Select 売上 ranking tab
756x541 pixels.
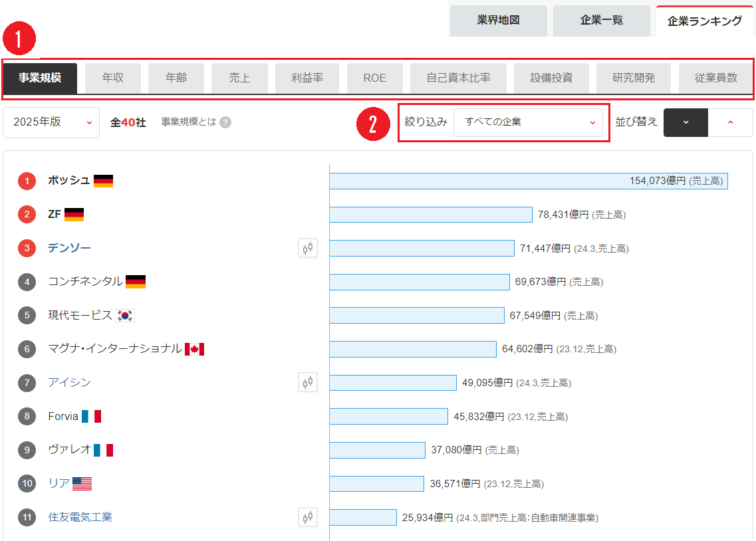239,78
